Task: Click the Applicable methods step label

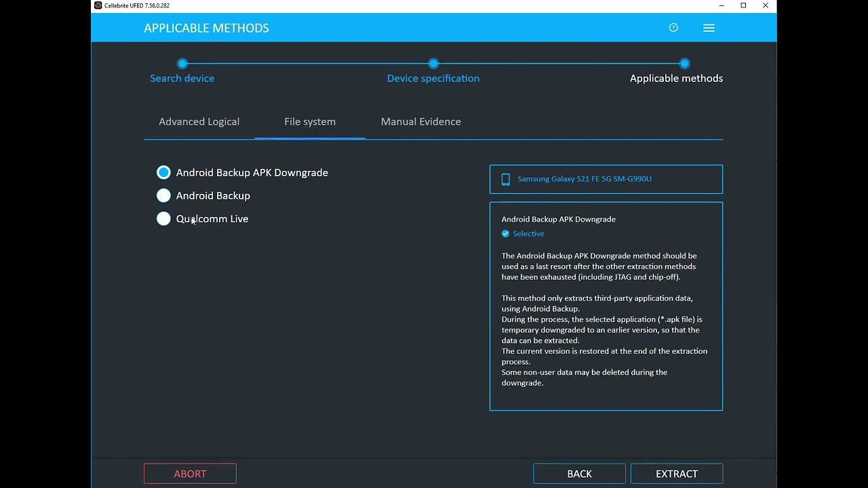Action: tap(676, 79)
